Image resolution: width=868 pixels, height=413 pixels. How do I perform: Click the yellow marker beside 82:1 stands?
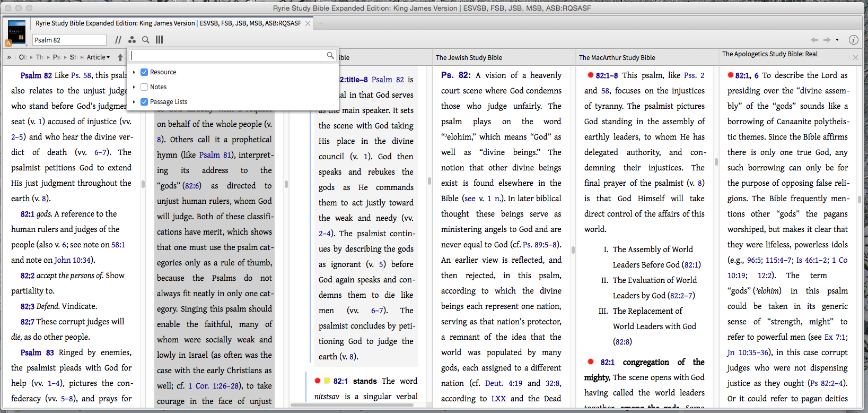327,381
